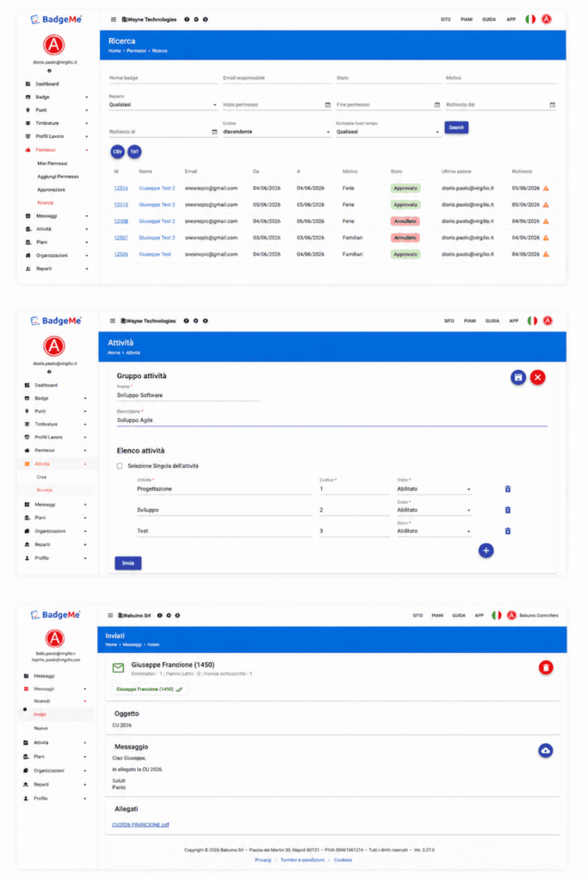Click the Motivo search field
This screenshot has width=588, height=882.
[x=501, y=78]
